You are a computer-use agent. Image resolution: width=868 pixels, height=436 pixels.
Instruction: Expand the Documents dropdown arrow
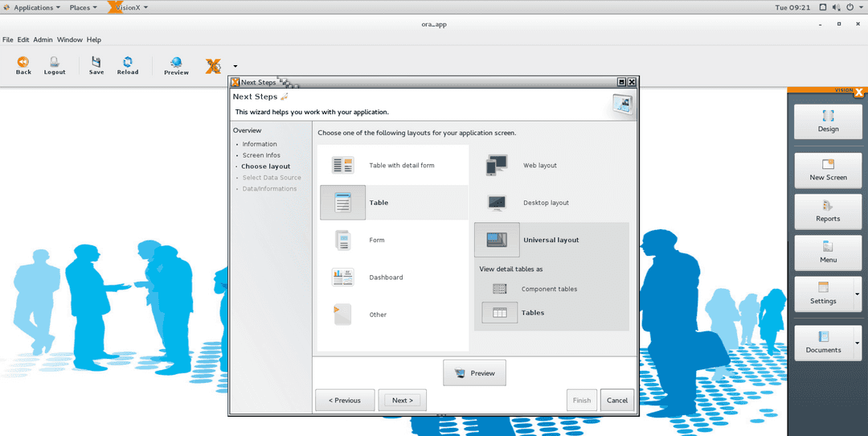tap(857, 343)
